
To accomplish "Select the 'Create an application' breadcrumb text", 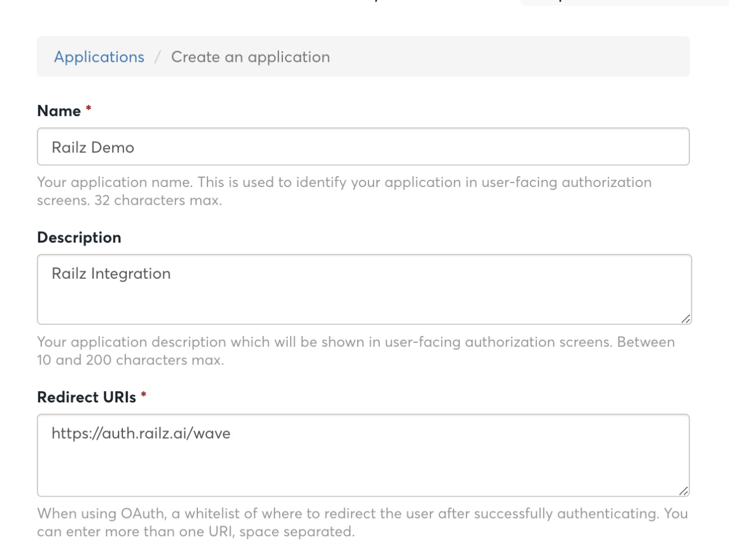I will point(251,57).
